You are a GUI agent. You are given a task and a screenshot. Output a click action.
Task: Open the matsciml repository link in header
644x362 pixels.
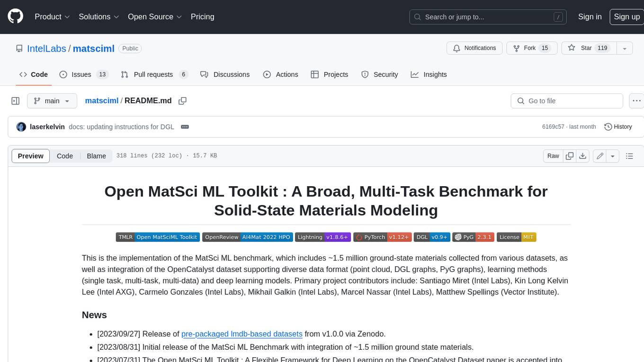pyautogui.click(x=94, y=48)
